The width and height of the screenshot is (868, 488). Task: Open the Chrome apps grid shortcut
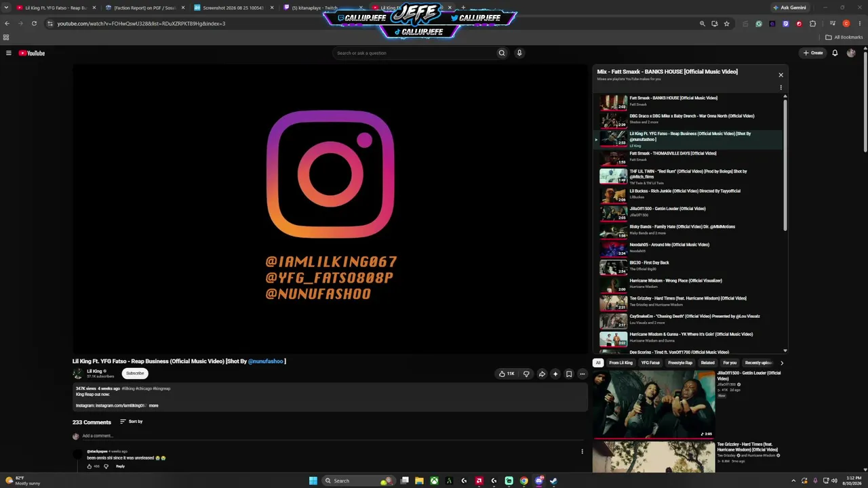[x=6, y=37]
